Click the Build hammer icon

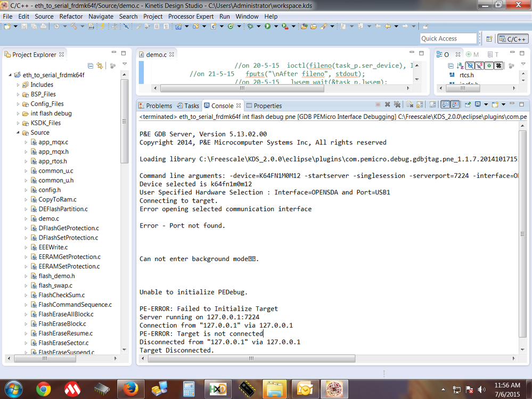click(x=73, y=26)
